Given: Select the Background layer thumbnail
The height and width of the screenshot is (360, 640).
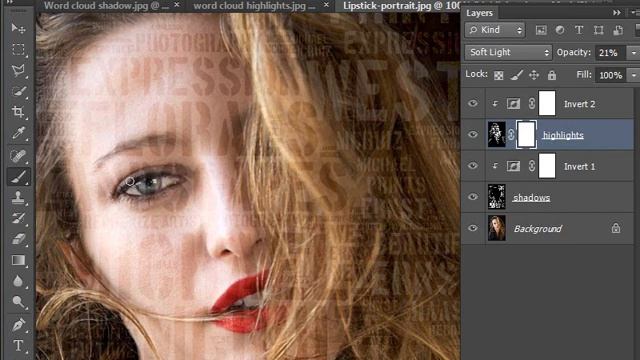Looking at the screenshot, I should click(497, 228).
